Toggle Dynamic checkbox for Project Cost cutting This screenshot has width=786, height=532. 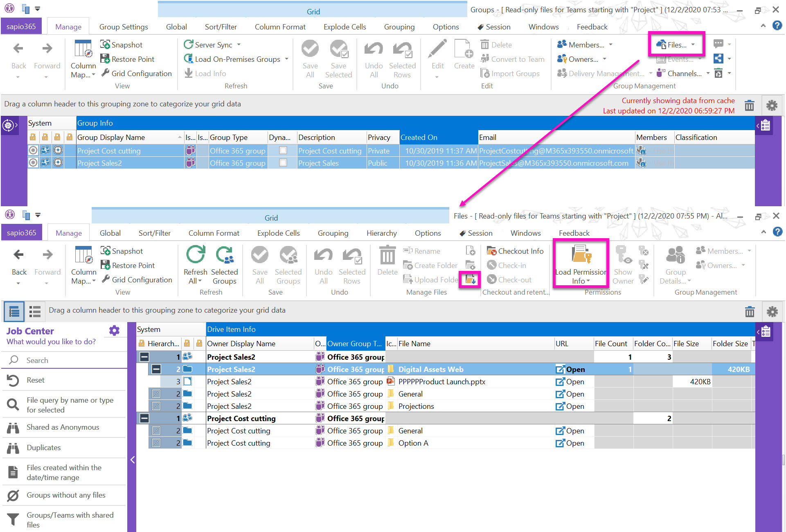(x=283, y=151)
